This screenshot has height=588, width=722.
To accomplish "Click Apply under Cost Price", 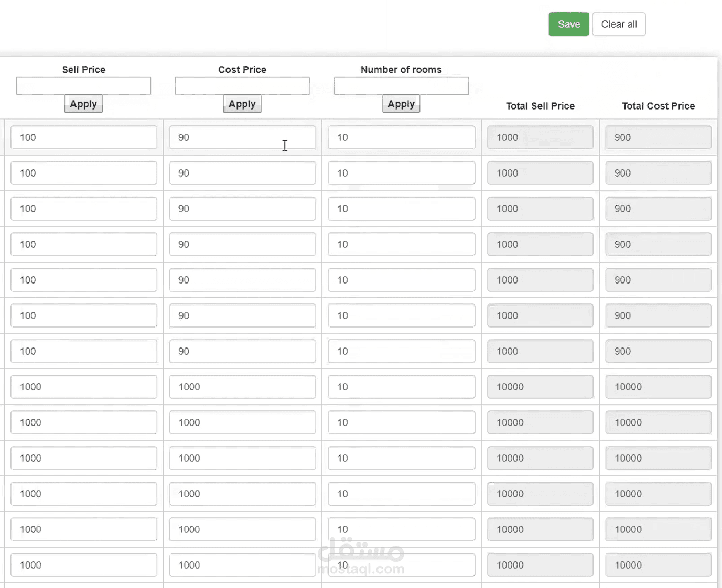I will tap(242, 104).
